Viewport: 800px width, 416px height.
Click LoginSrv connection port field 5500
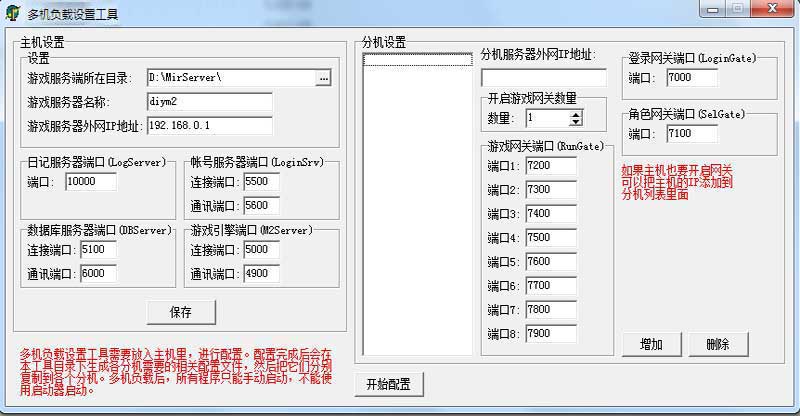pyautogui.click(x=262, y=182)
